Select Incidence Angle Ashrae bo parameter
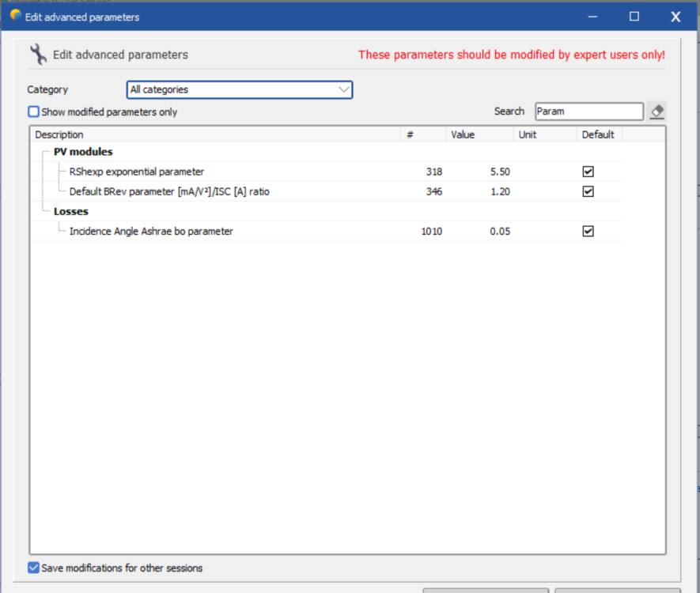Viewport: 700px width, 593px height. [x=150, y=232]
